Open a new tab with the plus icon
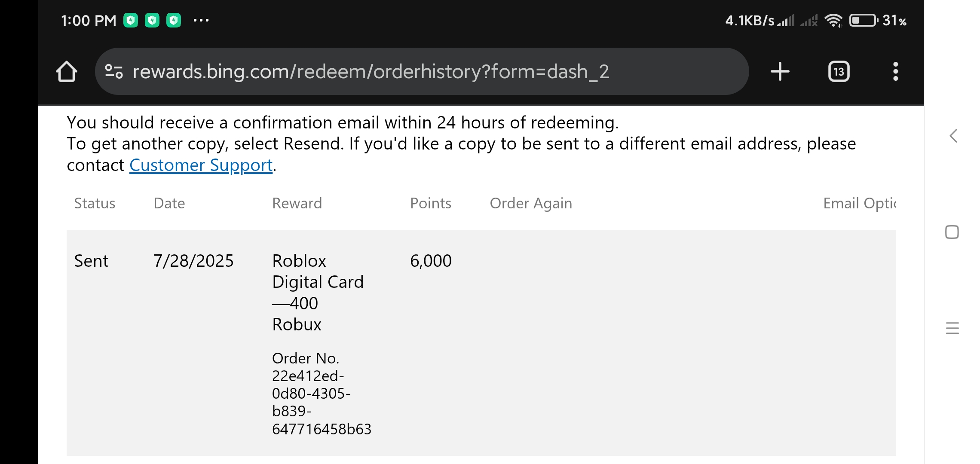980x464 pixels. pos(779,71)
